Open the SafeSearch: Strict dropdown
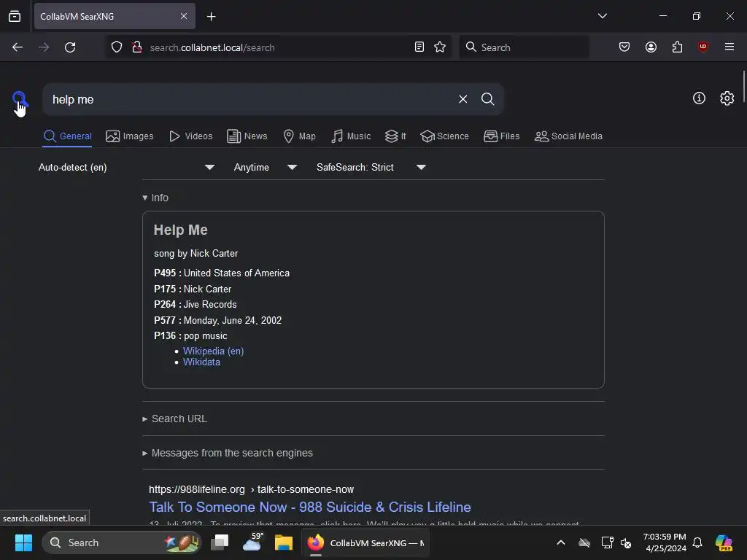This screenshot has width=747, height=560. [x=371, y=167]
